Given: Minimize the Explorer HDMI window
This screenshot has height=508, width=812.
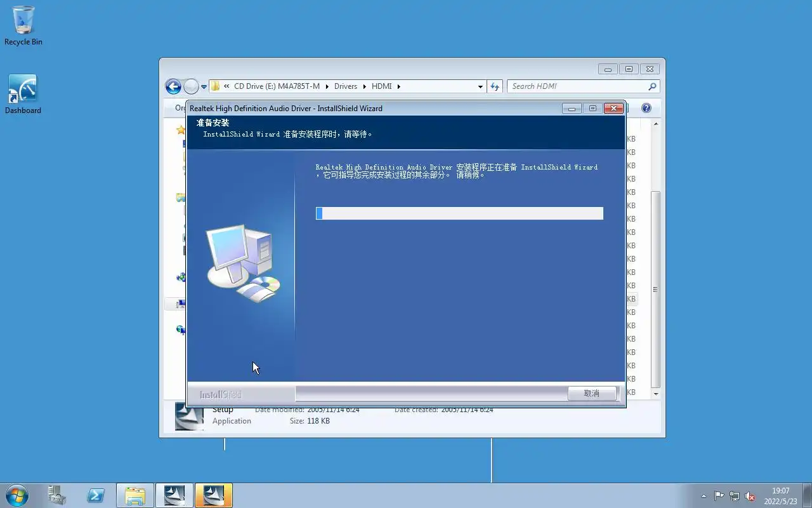Looking at the screenshot, I should (608, 69).
